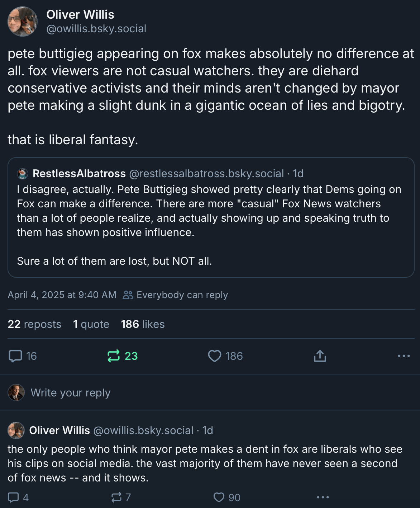Screen dimensions: 420x508
Task: Reply to Oliver Willis's follow-up comment
Action: (x=14, y=497)
